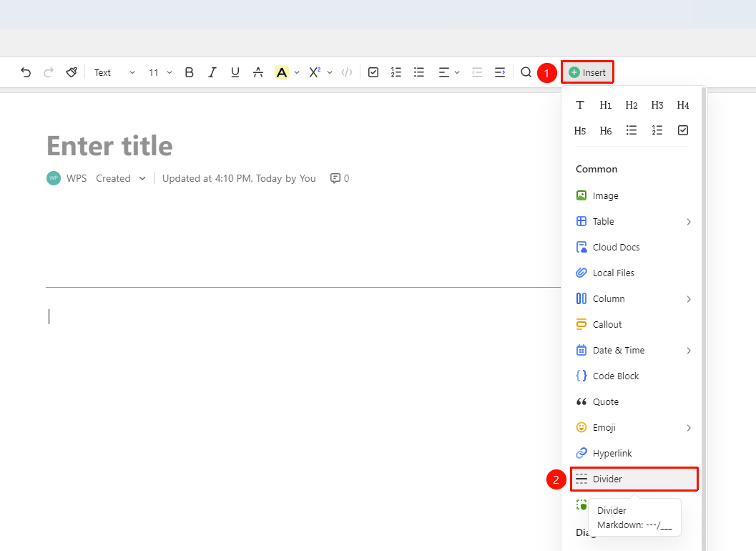This screenshot has width=756, height=551.
Task: Expand superscript options dropdown arrow
Action: pyautogui.click(x=330, y=72)
